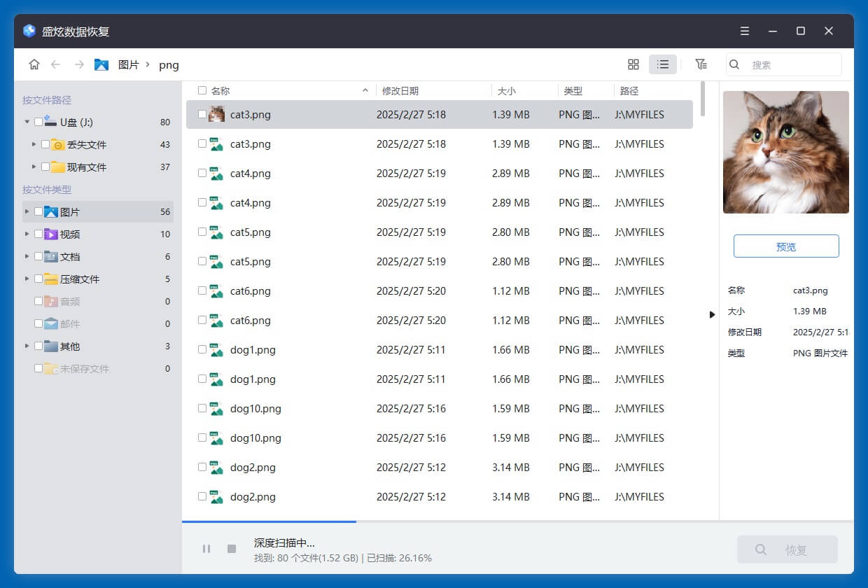Click the back navigation arrow
The height and width of the screenshot is (588, 868).
(x=56, y=64)
